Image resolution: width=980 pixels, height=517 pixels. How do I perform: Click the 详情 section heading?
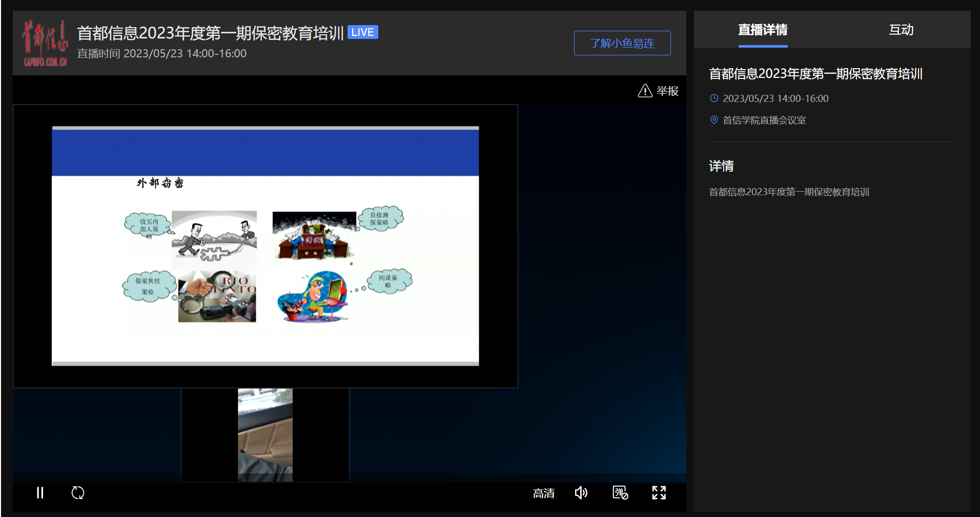point(721,166)
